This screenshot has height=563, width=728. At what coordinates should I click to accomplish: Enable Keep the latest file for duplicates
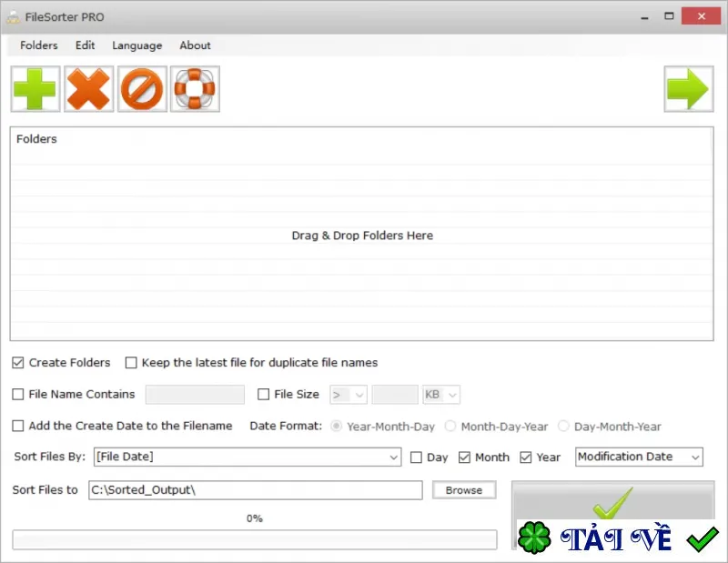pos(131,363)
